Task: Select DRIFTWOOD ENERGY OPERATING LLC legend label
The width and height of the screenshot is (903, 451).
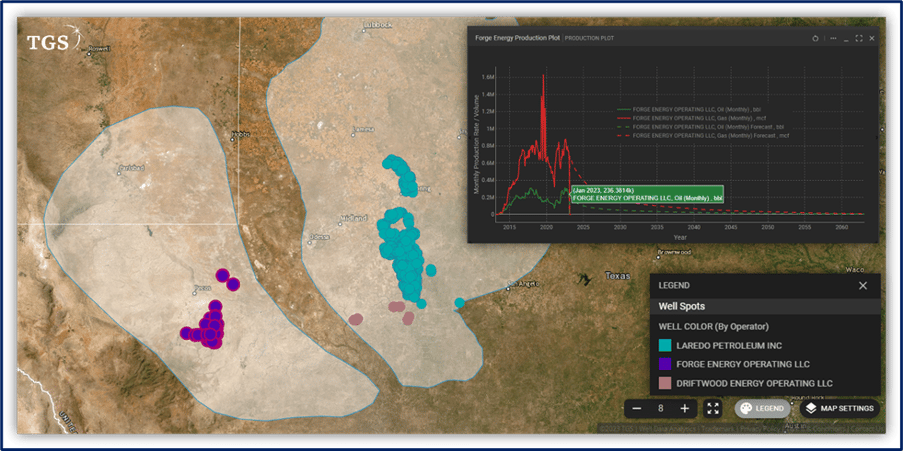Action: (x=754, y=383)
